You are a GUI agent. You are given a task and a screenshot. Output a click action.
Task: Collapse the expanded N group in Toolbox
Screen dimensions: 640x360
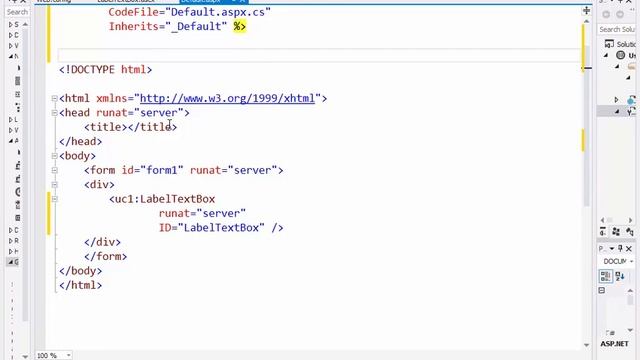[11, 56]
